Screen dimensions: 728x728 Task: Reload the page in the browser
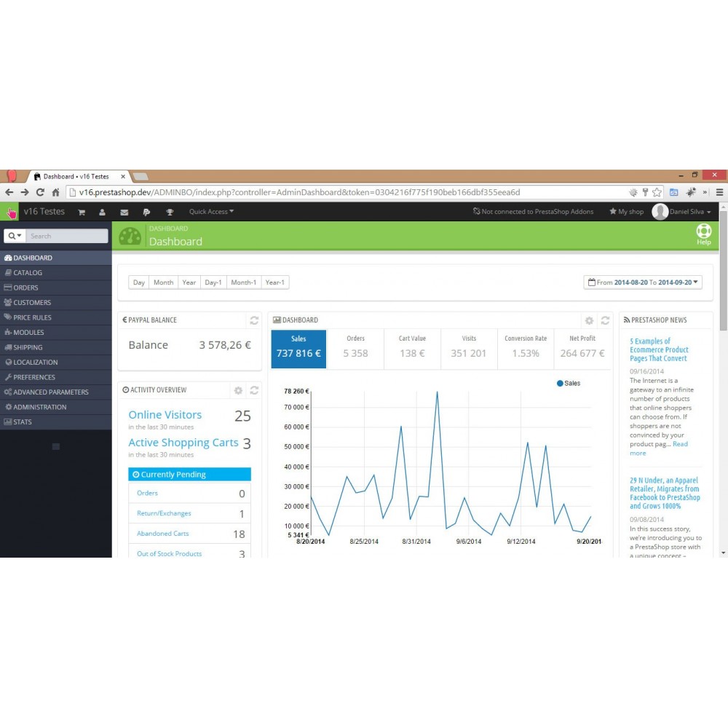pyautogui.click(x=40, y=192)
